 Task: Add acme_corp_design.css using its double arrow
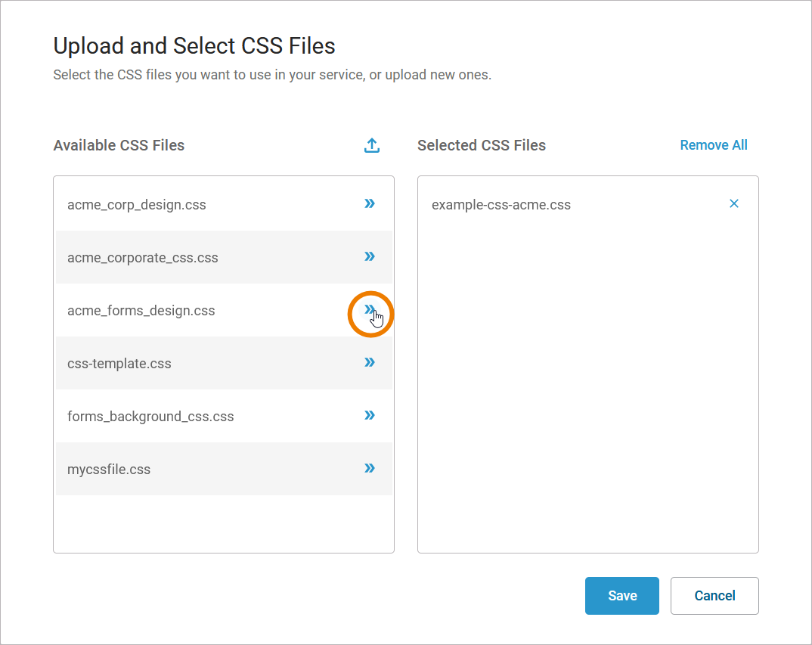pos(370,203)
